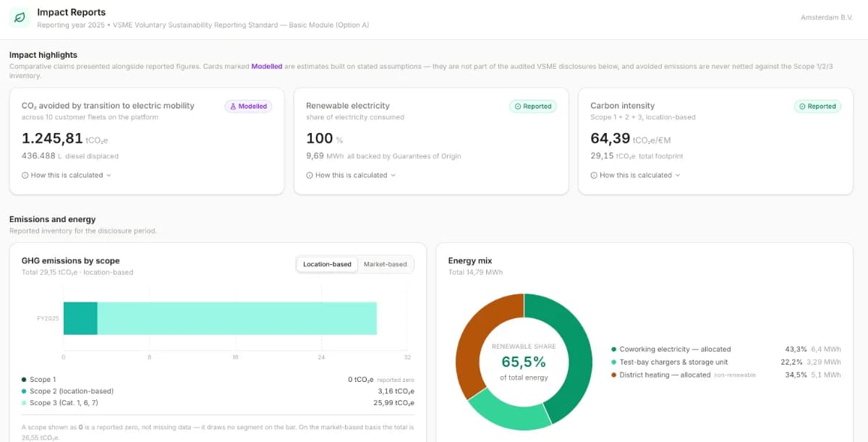Click '29,15 tCO₂e total footprint' text

click(637, 156)
